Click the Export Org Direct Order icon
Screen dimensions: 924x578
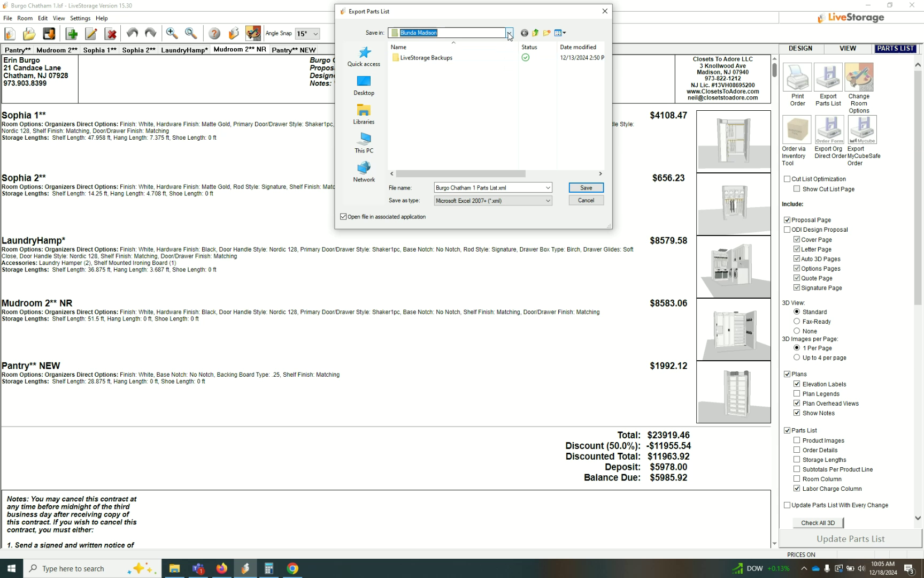830,130
